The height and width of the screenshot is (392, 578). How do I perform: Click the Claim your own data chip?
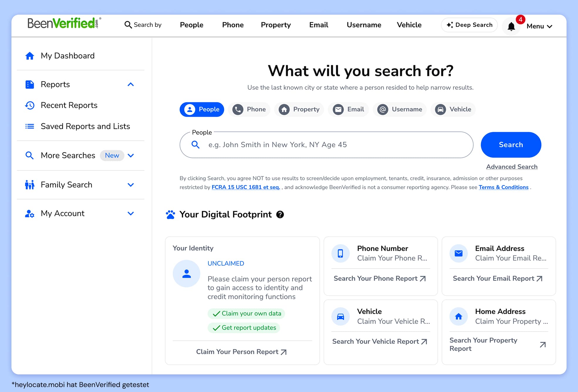click(x=246, y=314)
